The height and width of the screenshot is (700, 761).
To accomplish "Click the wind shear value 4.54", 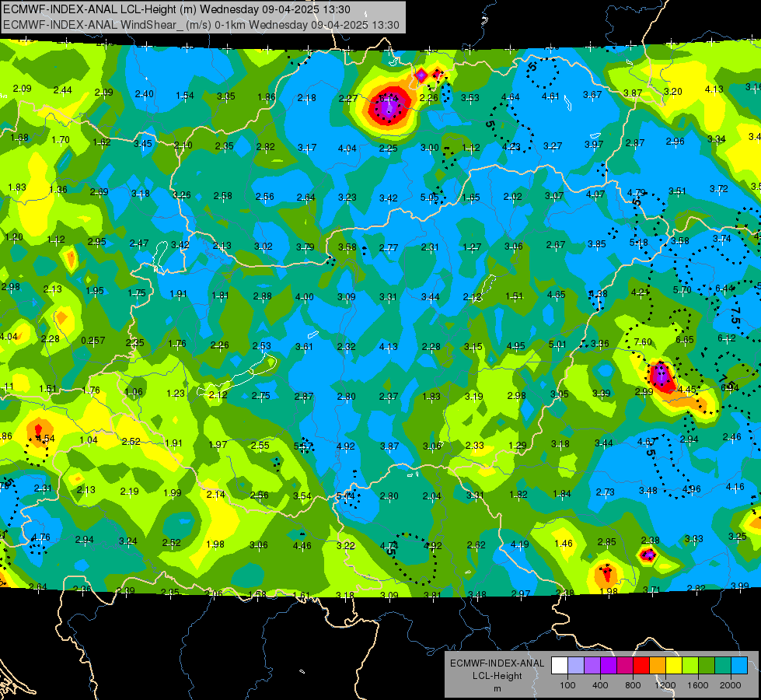I will tap(46, 439).
